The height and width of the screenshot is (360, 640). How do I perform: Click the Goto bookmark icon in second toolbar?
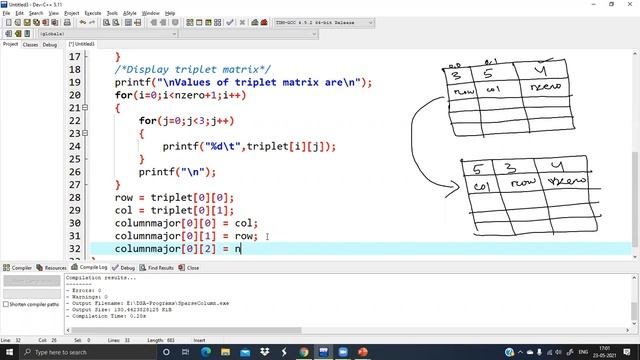[x=27, y=33]
